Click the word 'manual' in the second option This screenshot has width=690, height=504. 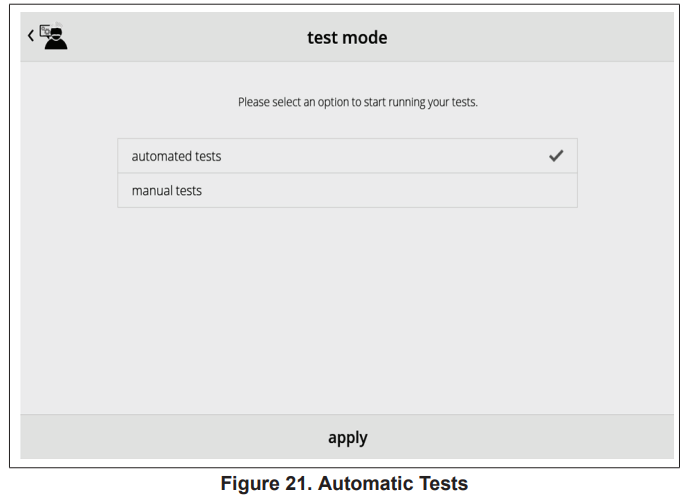tap(152, 190)
